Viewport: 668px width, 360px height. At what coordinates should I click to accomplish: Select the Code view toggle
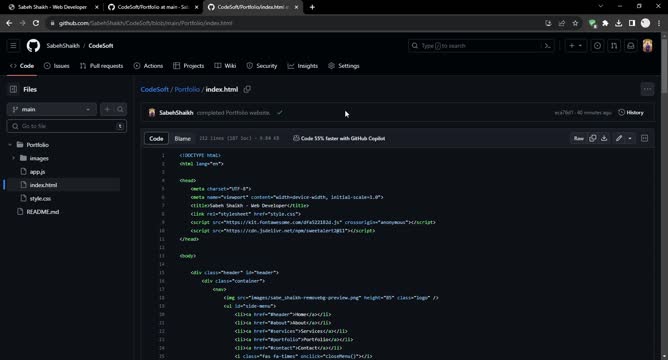[156, 138]
